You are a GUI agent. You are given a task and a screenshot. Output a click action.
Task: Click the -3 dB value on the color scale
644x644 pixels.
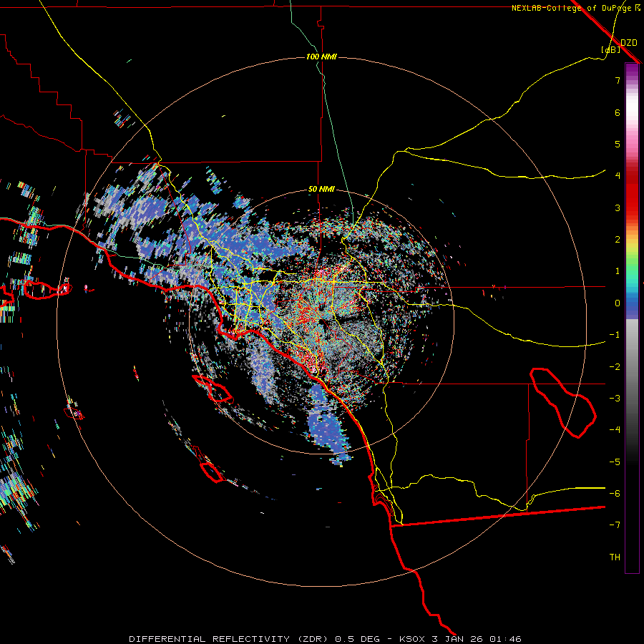coord(615,399)
